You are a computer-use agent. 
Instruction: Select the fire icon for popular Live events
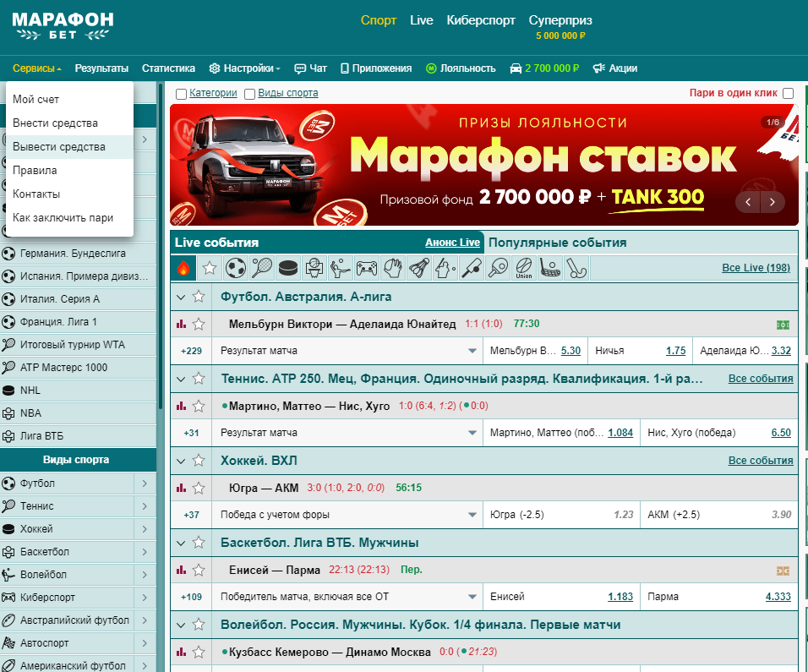(183, 268)
